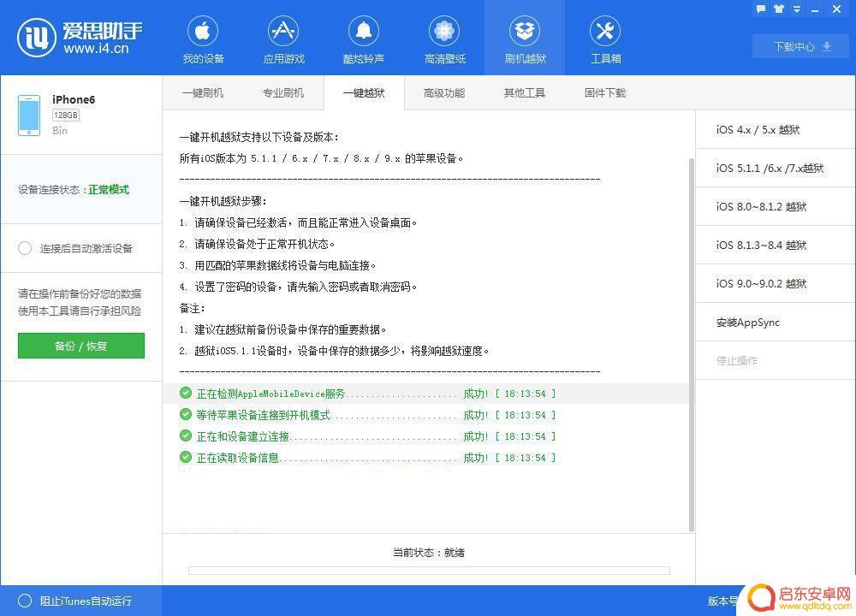
Task: Click 当前状态：就绪 status text
Action: 429,552
